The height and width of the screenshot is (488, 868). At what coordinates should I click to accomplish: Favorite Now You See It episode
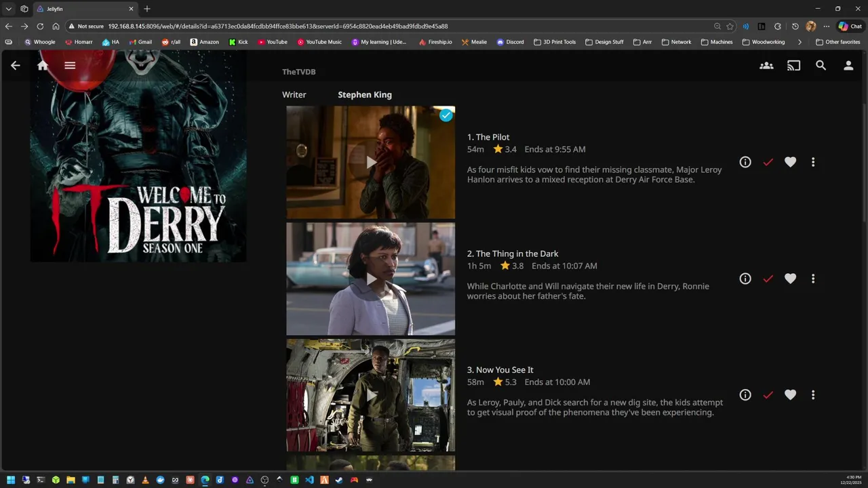click(790, 395)
